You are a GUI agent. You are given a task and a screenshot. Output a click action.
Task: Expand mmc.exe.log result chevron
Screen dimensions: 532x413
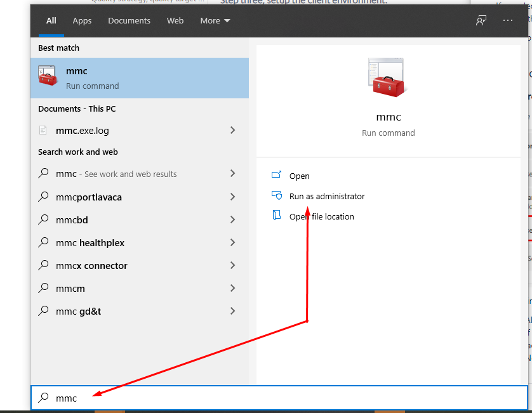click(x=233, y=130)
